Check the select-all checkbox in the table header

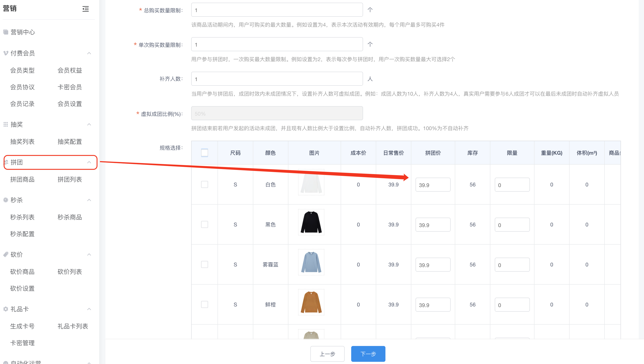(x=204, y=153)
